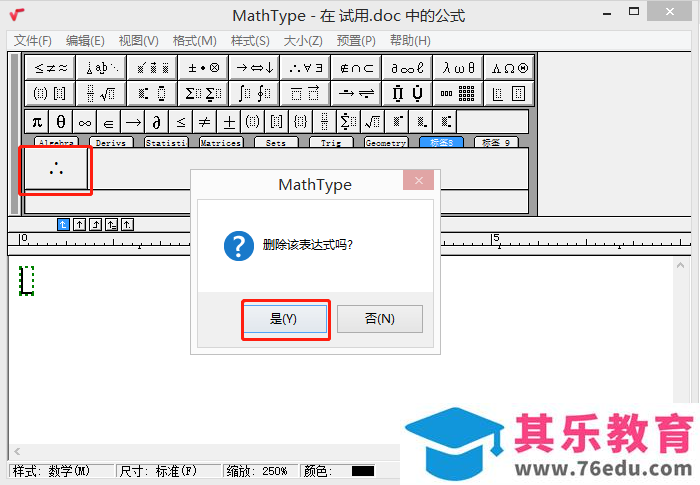Open the labeled arrow templates palette
Image resolution: width=700 pixels, height=485 pixels.
click(356, 93)
